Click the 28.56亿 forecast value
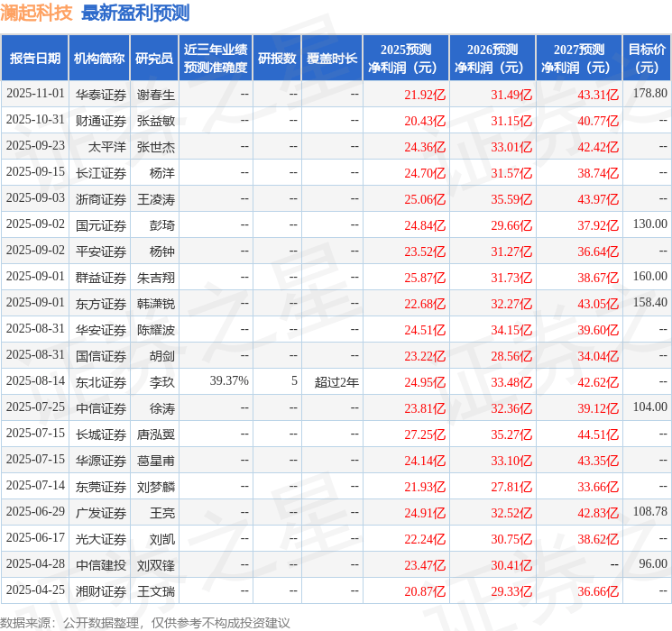 pos(511,356)
